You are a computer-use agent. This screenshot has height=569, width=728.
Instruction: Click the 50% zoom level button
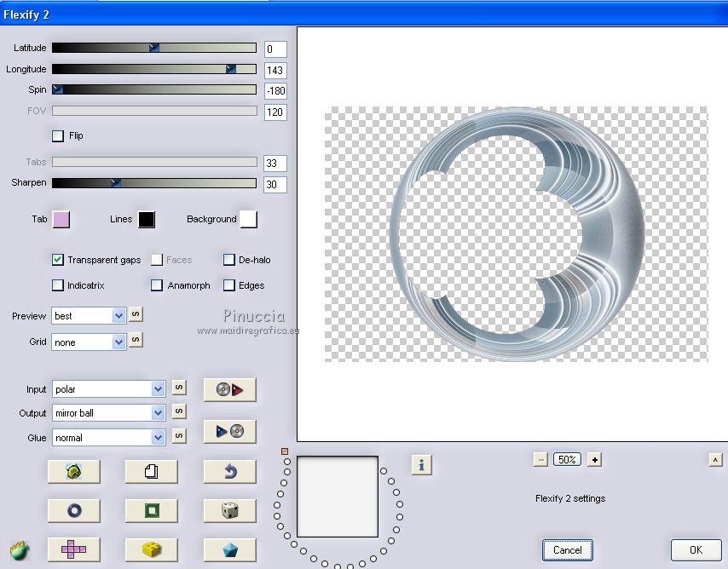coord(568,460)
